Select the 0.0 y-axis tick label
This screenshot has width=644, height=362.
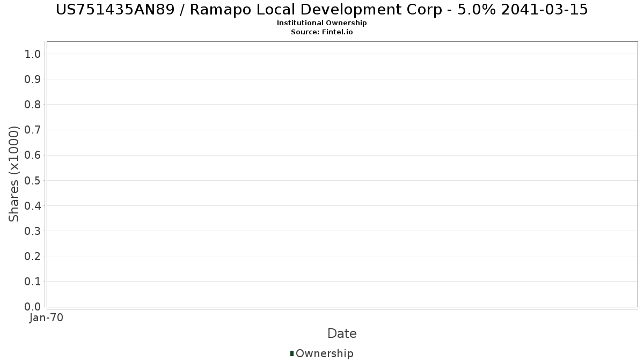(33, 307)
